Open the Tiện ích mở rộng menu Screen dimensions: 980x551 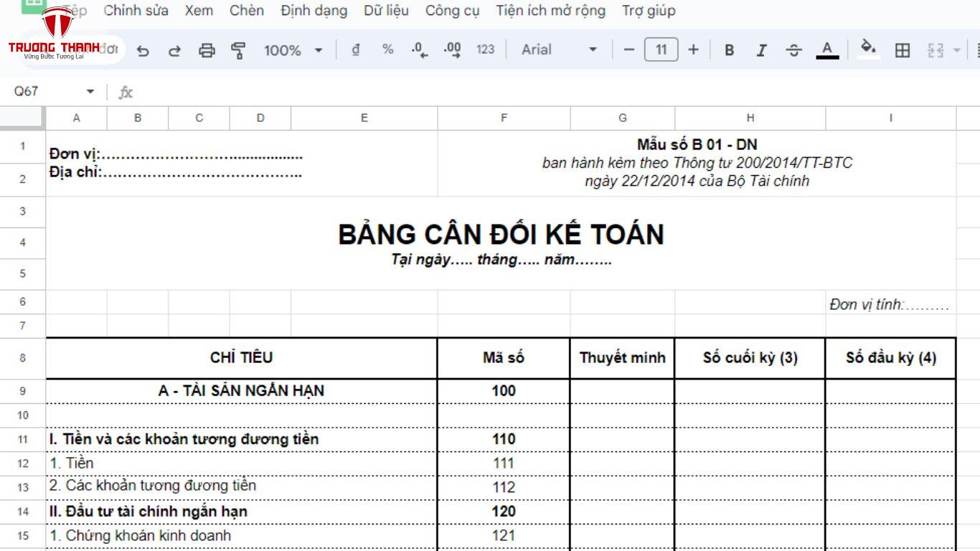[550, 11]
